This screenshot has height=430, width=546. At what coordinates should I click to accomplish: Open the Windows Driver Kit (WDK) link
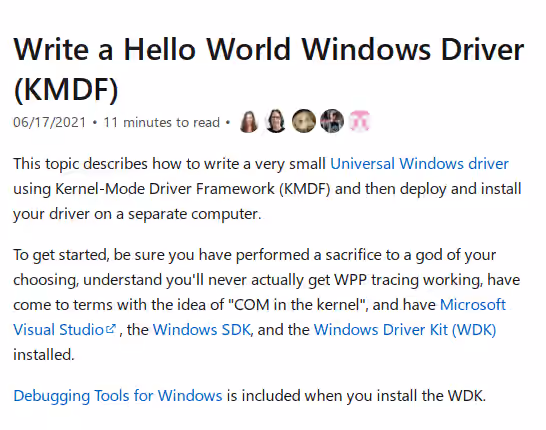pyautogui.click(x=405, y=330)
